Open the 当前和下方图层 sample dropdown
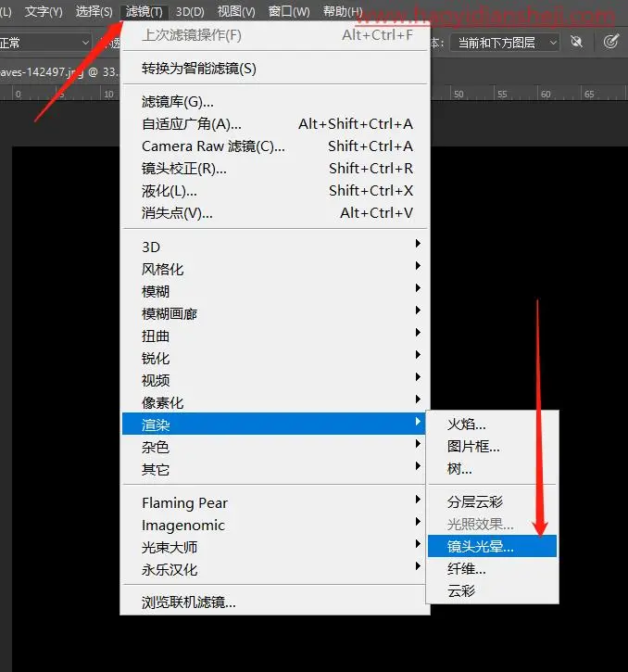The height and width of the screenshot is (672, 628). coord(505,43)
